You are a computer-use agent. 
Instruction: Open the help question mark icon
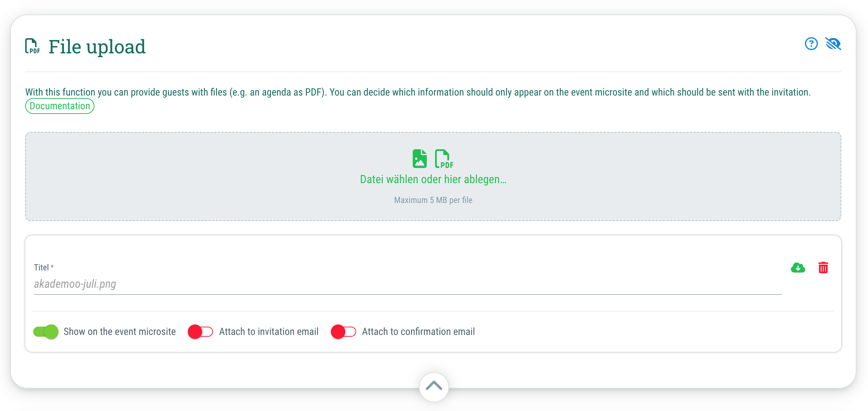click(811, 44)
